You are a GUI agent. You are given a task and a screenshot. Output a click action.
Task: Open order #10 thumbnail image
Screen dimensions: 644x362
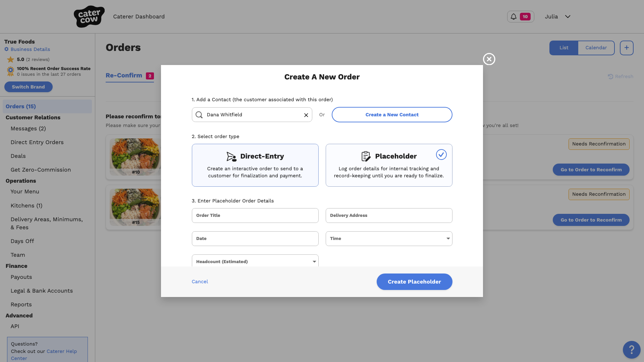coord(135,157)
